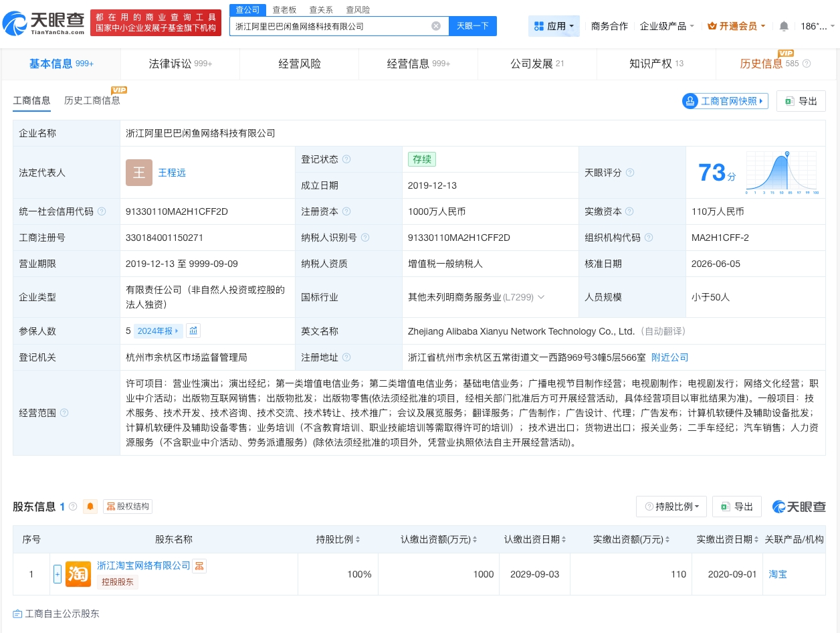
Task: Export business info with 导出 button
Action: [x=801, y=101]
